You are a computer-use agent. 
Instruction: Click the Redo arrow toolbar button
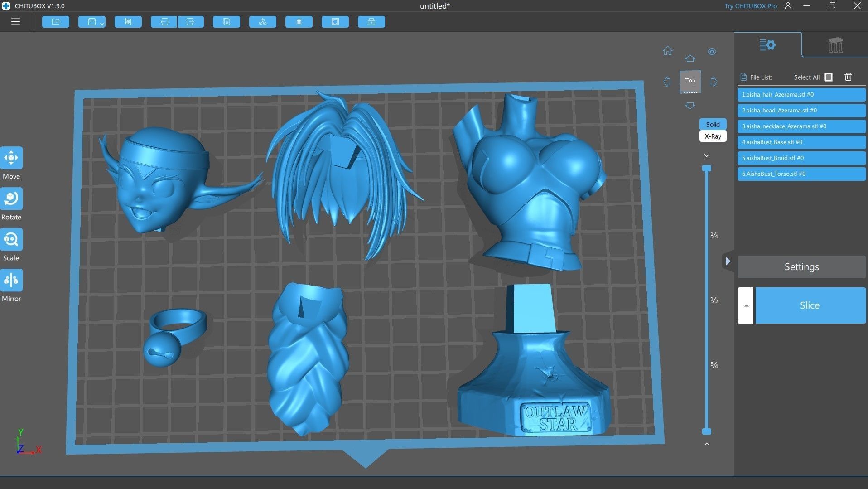point(190,22)
